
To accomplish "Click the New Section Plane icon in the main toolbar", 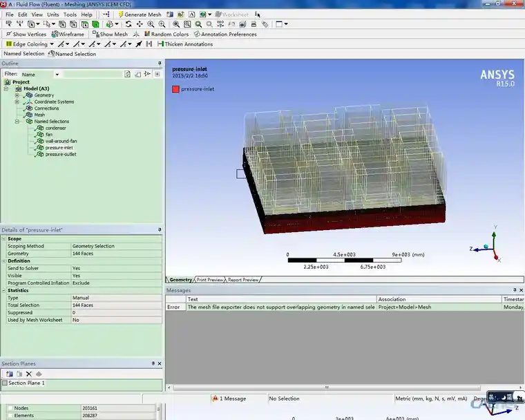I will point(170,15).
